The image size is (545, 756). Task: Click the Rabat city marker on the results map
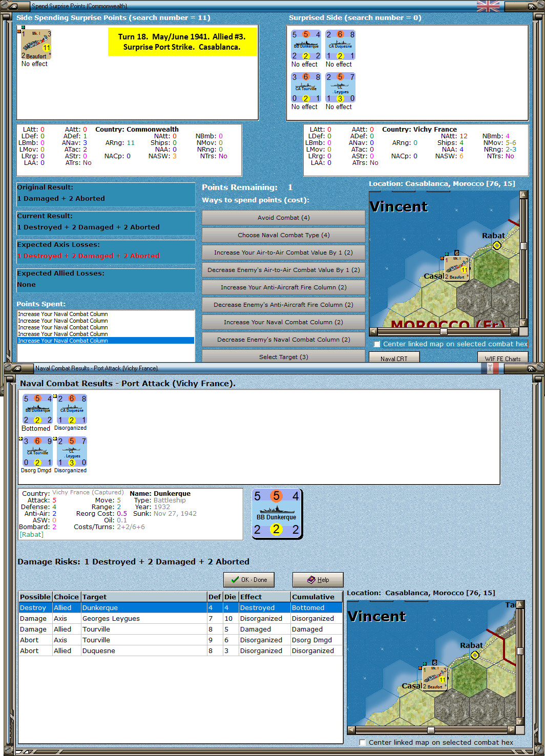(475, 655)
